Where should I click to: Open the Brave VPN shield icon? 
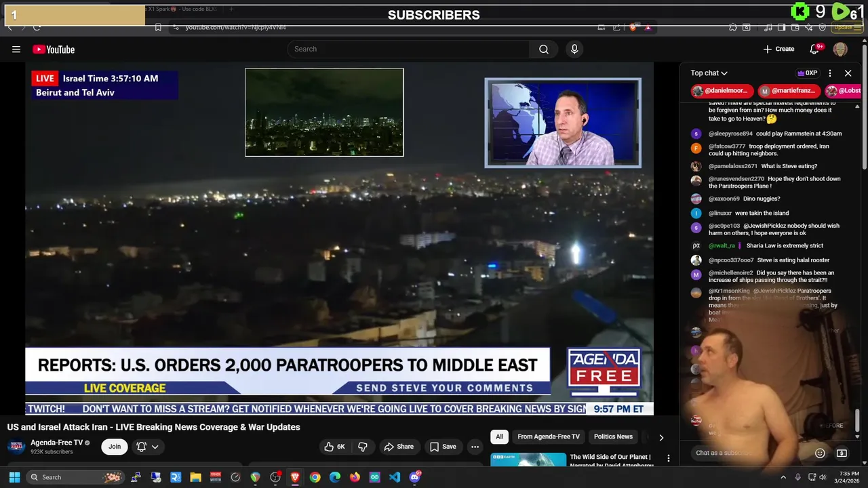(x=823, y=27)
